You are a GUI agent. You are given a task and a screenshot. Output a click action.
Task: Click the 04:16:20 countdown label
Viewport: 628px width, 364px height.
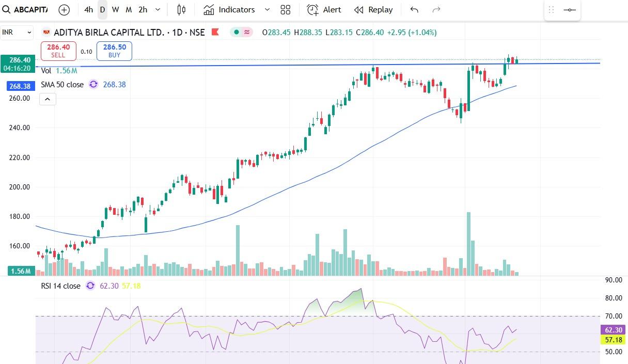point(17,68)
